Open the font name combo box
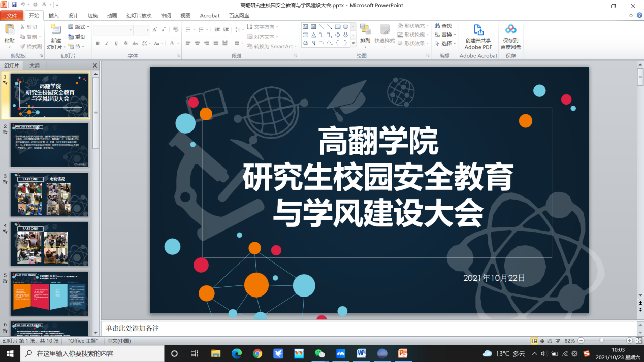This screenshot has height=362, width=644. (x=113, y=30)
